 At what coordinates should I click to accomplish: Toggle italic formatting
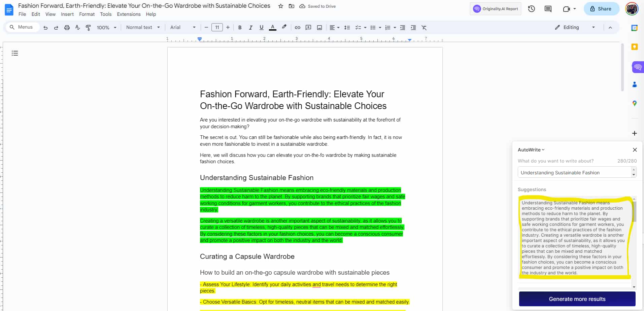point(250,27)
